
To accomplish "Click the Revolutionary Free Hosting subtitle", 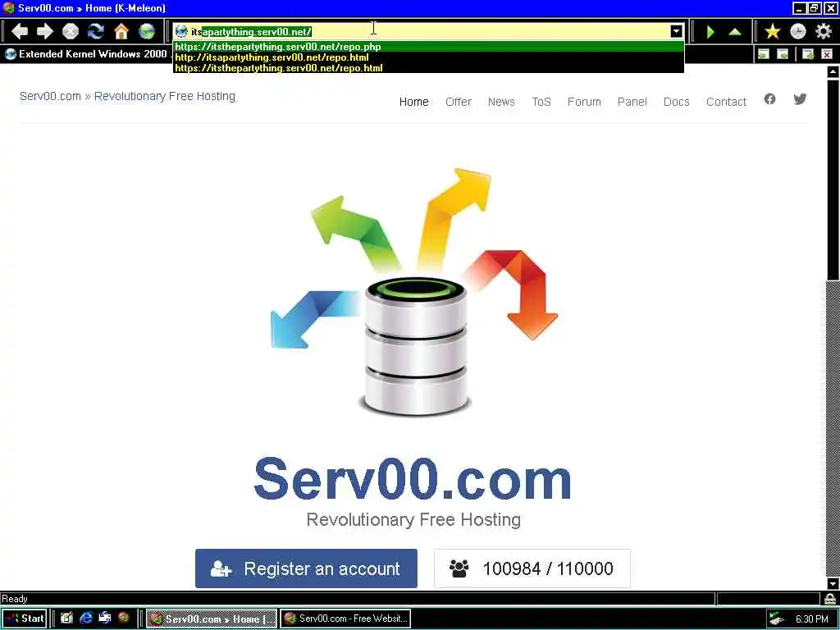I will click(x=413, y=519).
